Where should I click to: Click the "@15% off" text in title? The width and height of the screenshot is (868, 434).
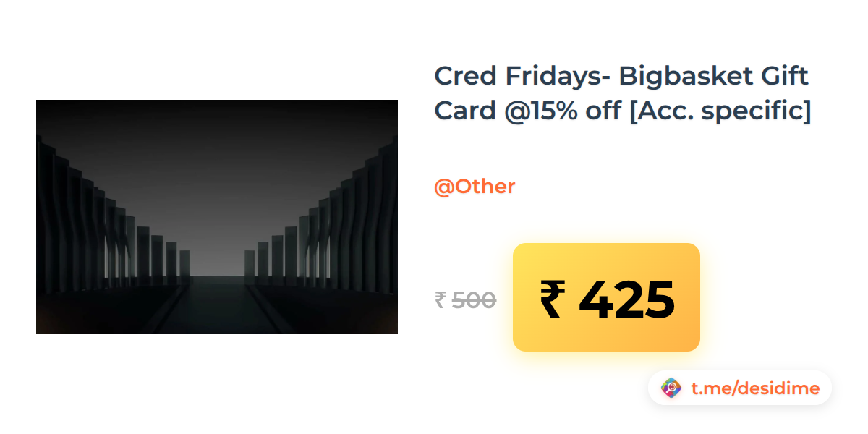point(564,111)
